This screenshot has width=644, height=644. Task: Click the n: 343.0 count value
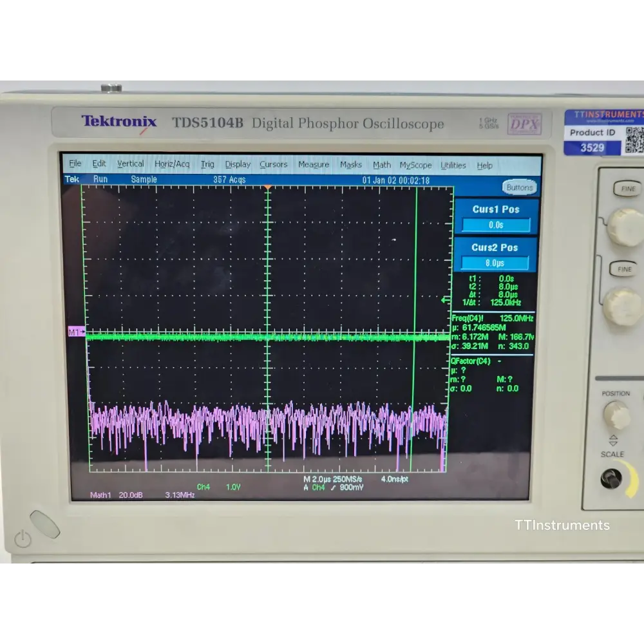pyautogui.click(x=513, y=346)
